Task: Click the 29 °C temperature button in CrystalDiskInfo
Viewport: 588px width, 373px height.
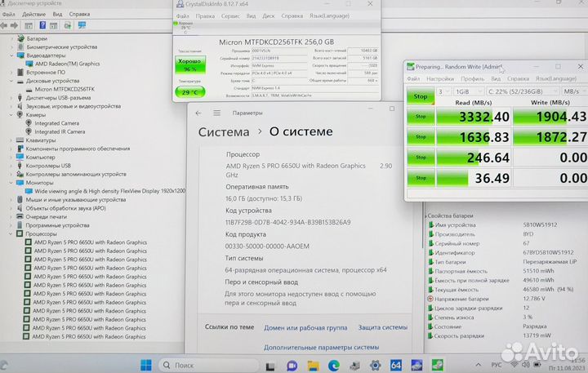Action: [190, 92]
